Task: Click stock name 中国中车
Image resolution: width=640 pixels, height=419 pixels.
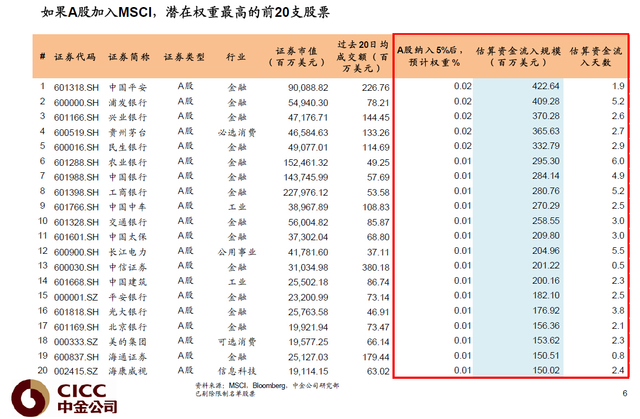Action: (x=128, y=207)
